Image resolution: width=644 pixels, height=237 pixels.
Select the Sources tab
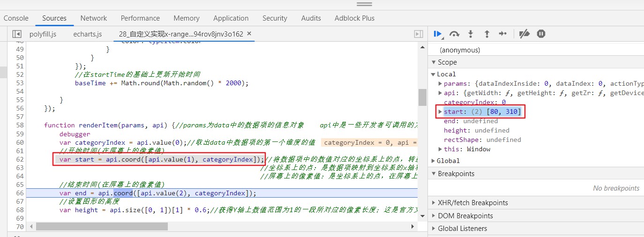click(54, 18)
